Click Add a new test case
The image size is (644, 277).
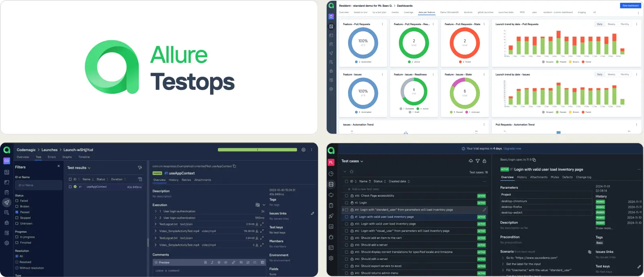pos(363,189)
